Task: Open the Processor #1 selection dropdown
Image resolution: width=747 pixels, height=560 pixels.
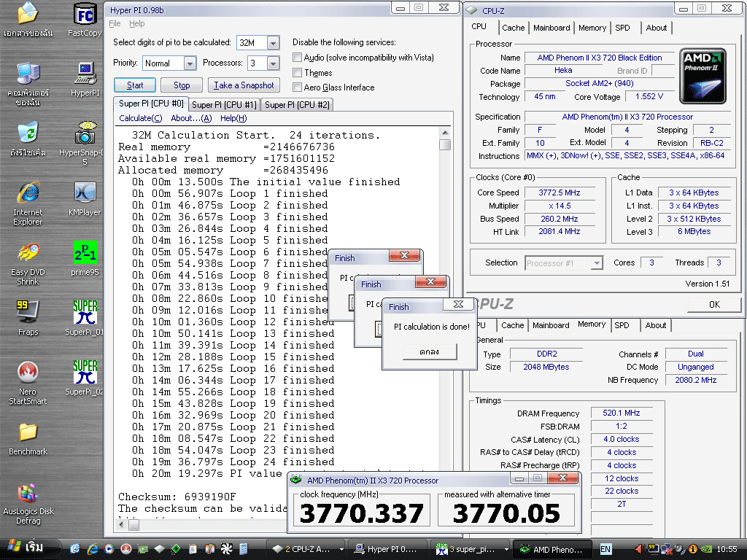Action: coord(597,262)
